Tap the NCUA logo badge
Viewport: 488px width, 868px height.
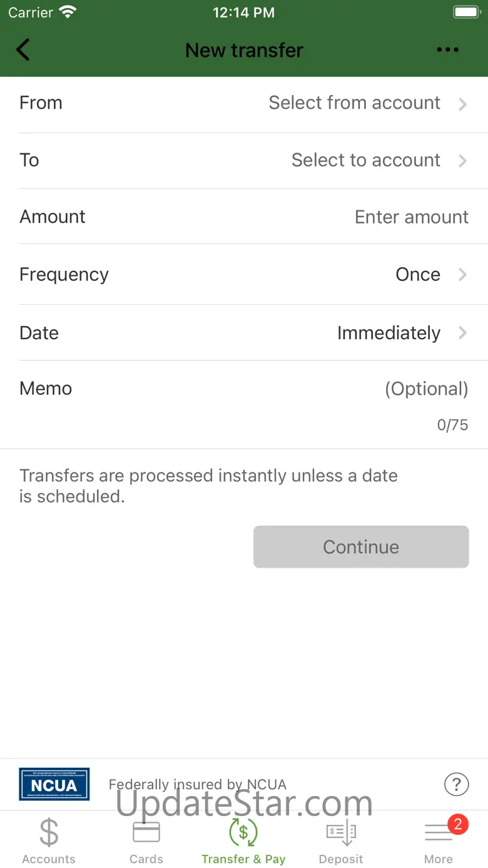54,784
